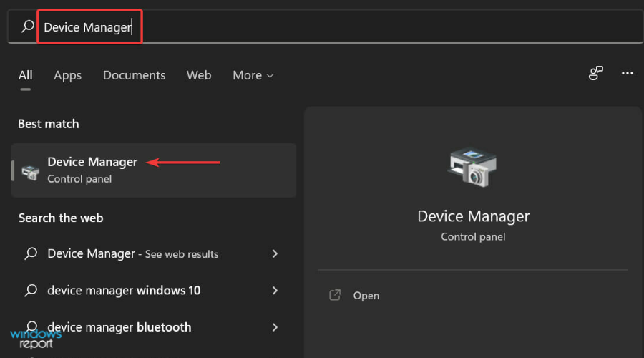Open Device Manager best match result
The width and height of the screenshot is (644, 358).
coord(154,170)
